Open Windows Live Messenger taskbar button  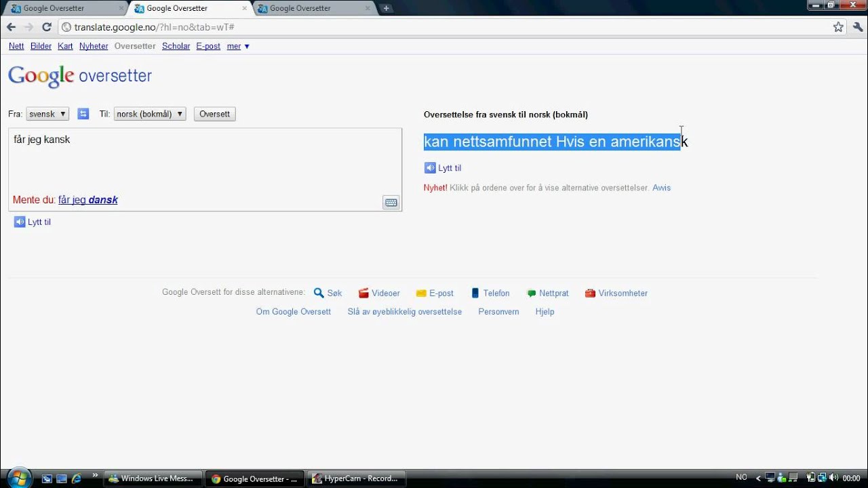pyautogui.click(x=153, y=479)
